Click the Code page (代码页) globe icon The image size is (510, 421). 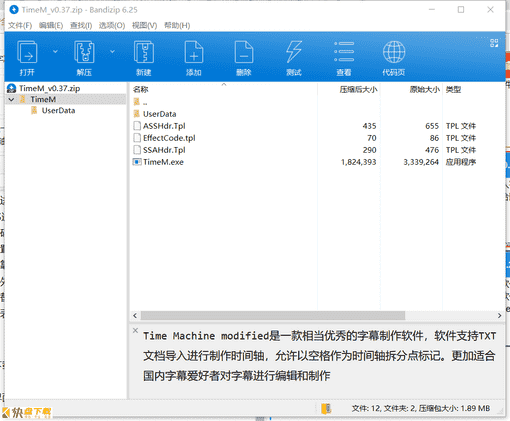pyautogui.click(x=394, y=52)
